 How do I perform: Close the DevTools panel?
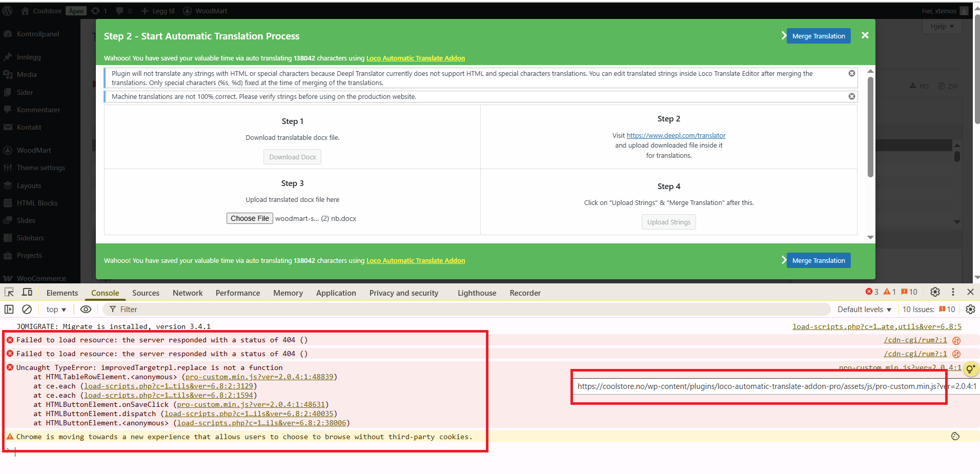(970, 292)
